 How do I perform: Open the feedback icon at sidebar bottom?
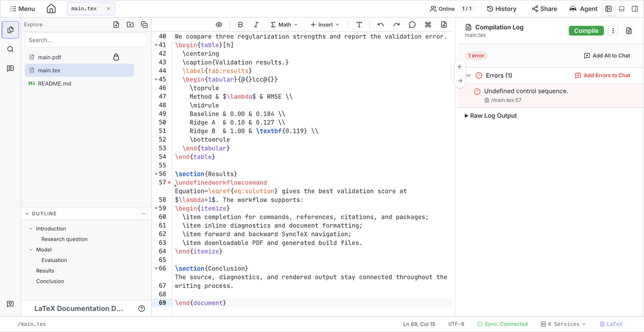pos(10,304)
